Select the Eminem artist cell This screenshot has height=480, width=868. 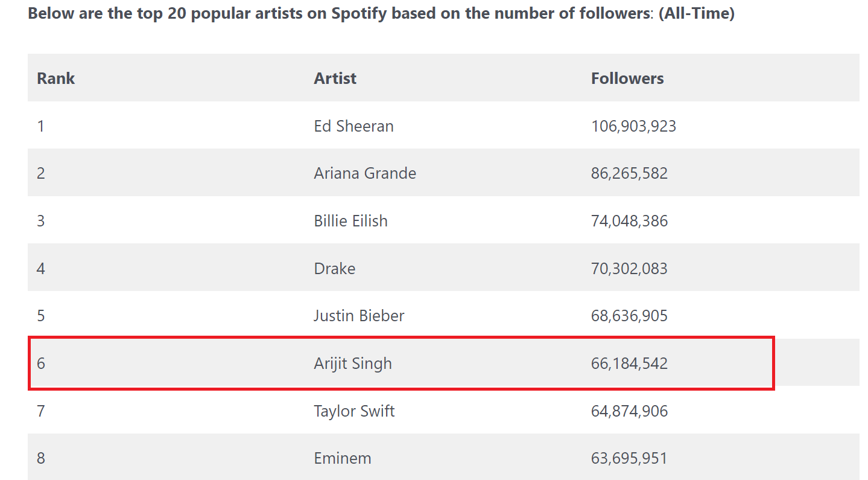343,458
